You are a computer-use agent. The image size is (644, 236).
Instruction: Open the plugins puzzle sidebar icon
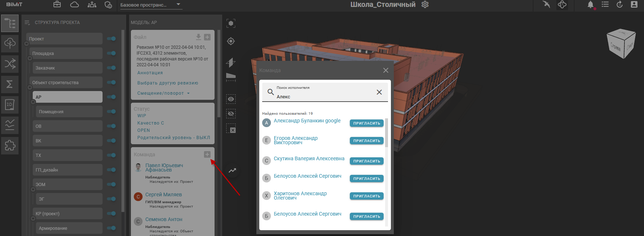click(x=10, y=146)
